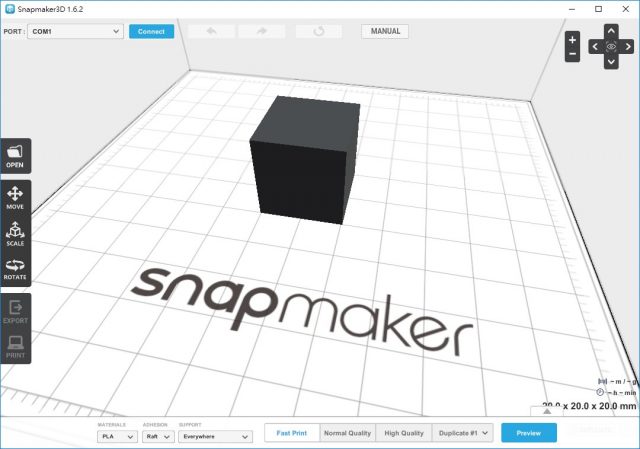
Task: Reset camera with center eye icon
Action: tap(611, 47)
